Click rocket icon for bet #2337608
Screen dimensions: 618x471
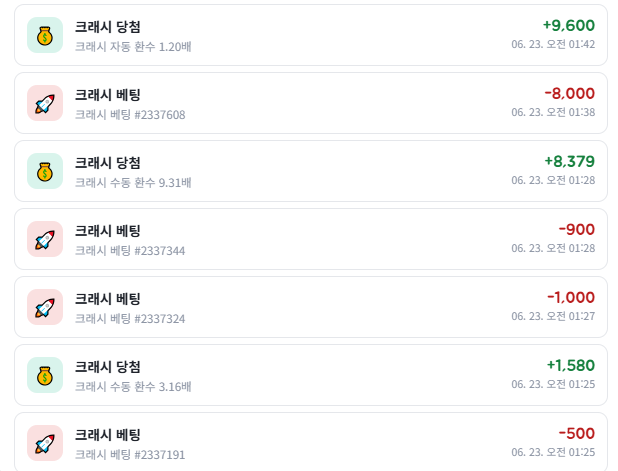[45, 103]
